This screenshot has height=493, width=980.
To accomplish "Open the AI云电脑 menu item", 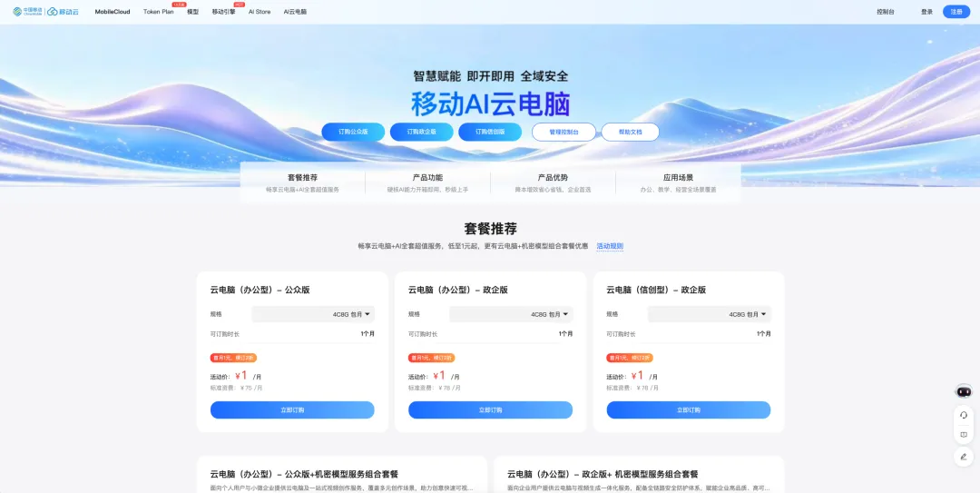I will (x=295, y=12).
